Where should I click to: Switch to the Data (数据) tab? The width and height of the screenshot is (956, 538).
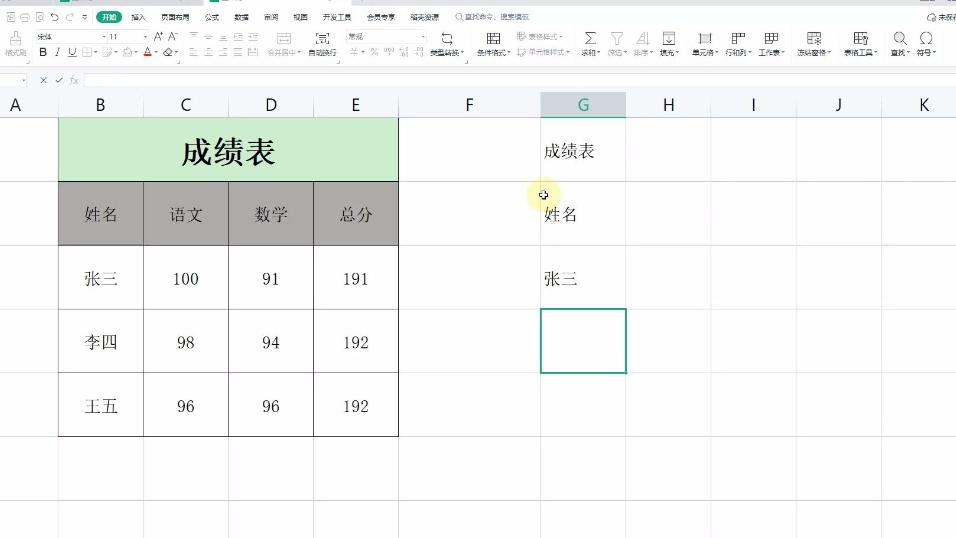[241, 17]
